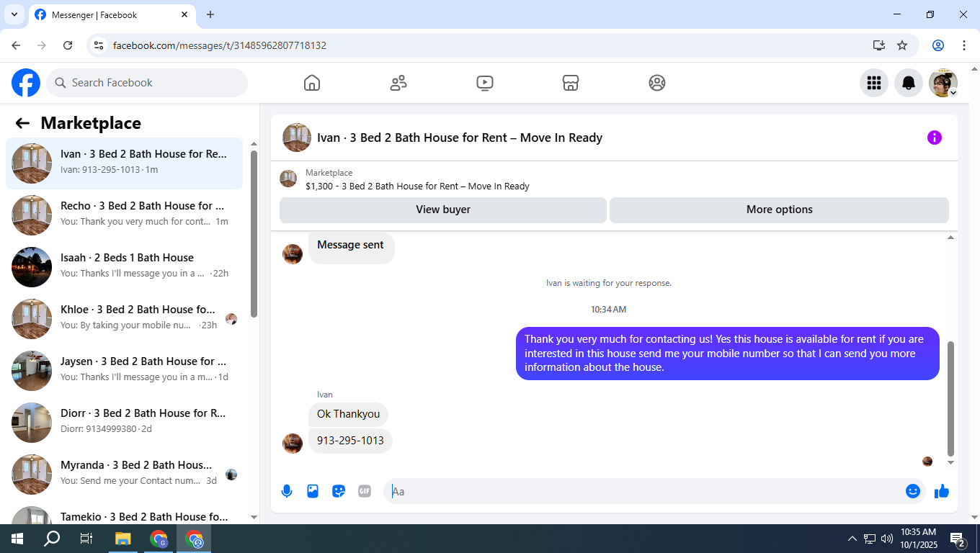Click the conversation header title for Ivan

460,138
